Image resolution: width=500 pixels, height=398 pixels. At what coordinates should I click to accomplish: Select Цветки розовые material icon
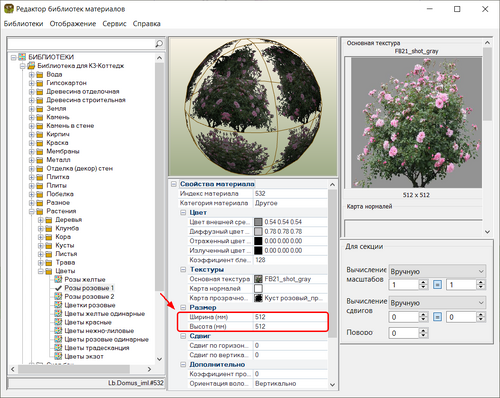click(58, 305)
